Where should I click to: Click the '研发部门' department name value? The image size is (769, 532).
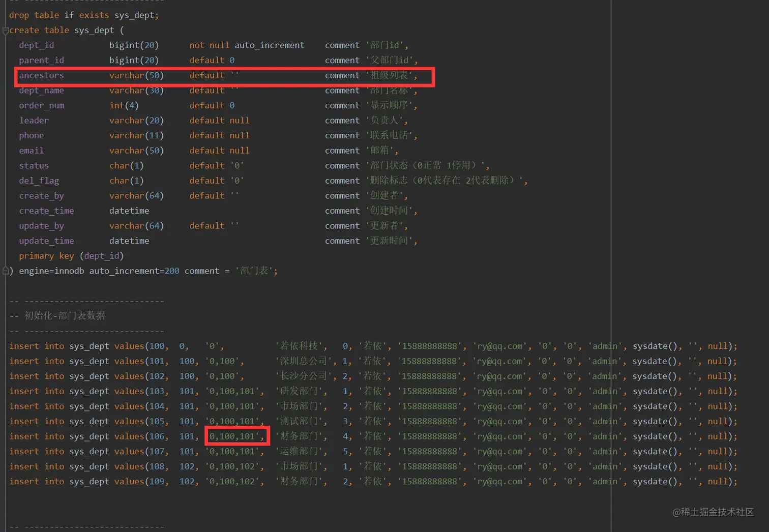(x=299, y=391)
